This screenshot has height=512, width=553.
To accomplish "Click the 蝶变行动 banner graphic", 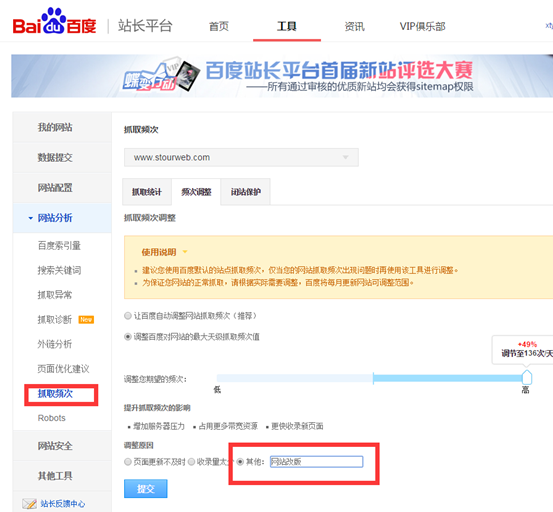I will pyautogui.click(x=159, y=76).
